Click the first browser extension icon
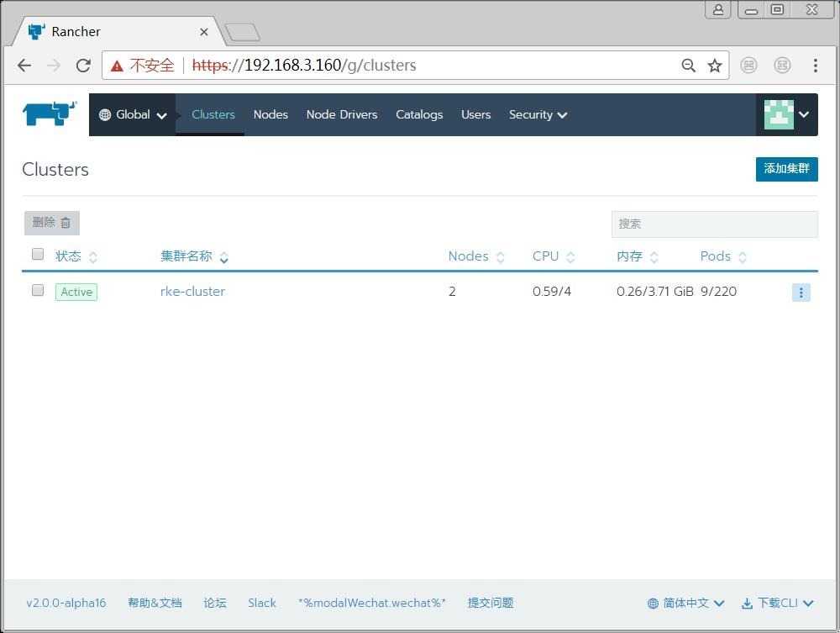Image resolution: width=840 pixels, height=633 pixels. [x=748, y=66]
